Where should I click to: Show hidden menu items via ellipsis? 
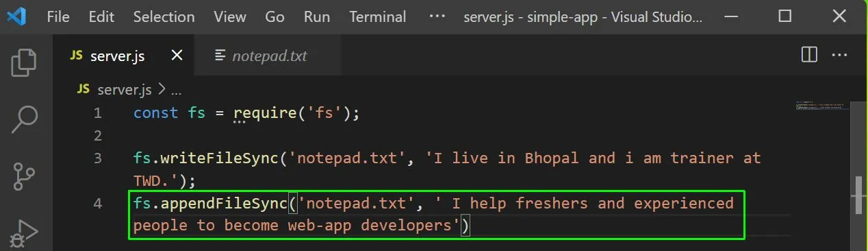tap(437, 16)
